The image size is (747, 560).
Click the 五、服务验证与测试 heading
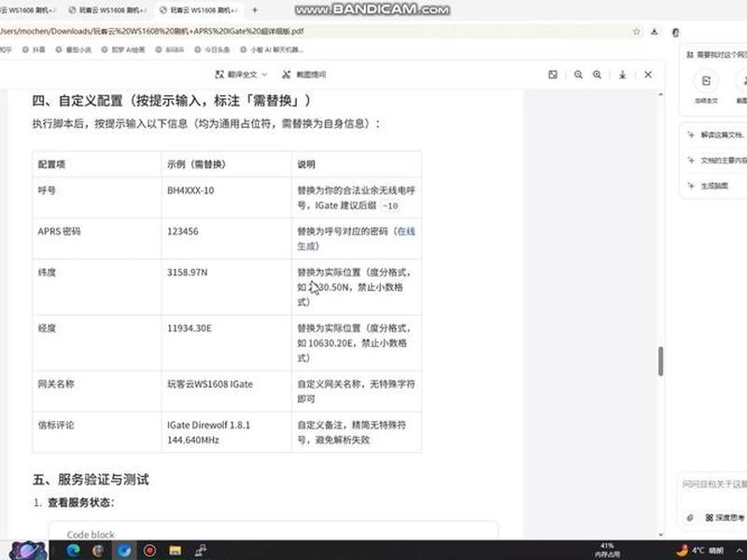pos(91,480)
